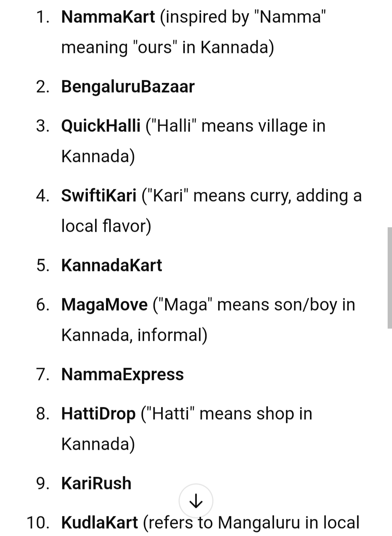Click the list number 7 marker
392x536 pixels.
tap(42, 374)
